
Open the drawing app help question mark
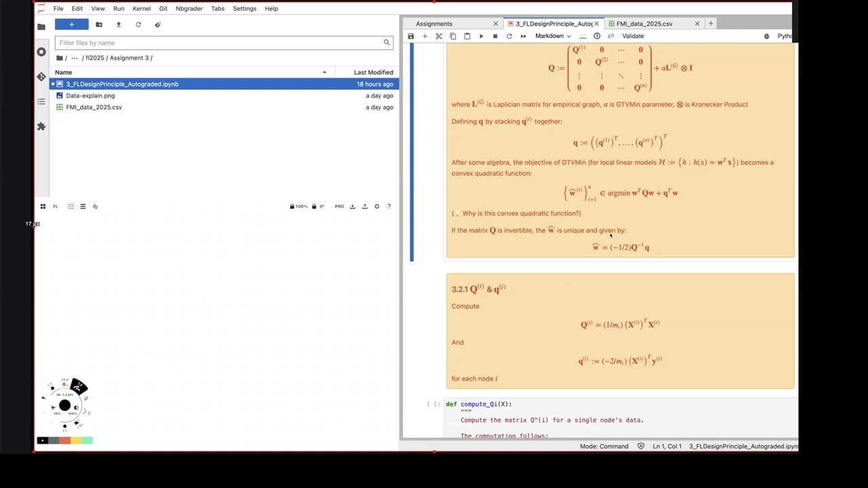click(388, 206)
